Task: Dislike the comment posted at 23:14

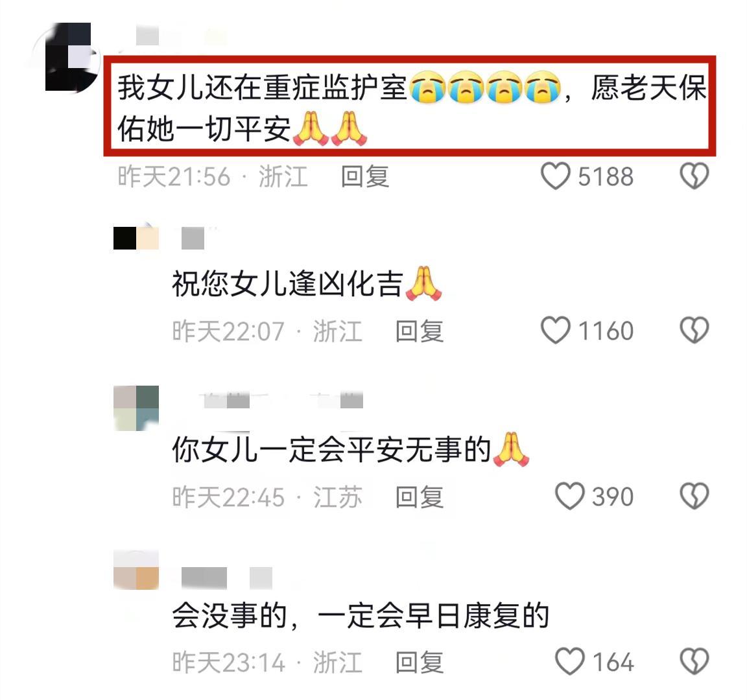Action: [x=694, y=661]
